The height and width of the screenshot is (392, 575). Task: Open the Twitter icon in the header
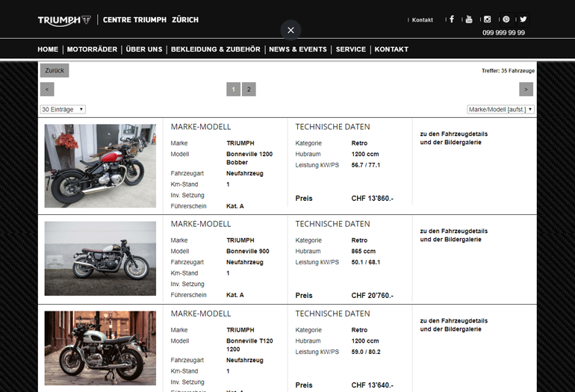(523, 19)
